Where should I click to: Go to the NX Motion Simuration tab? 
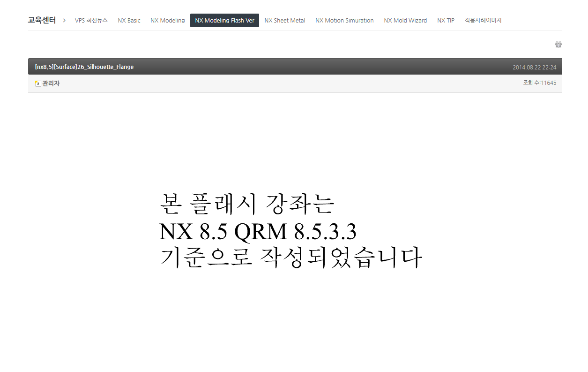[x=344, y=20]
